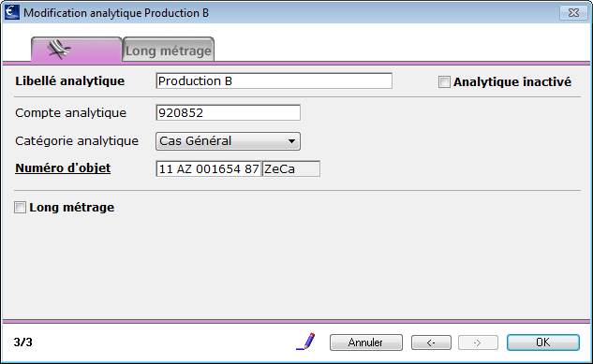Enable the Analytique inactivé checkbox
Viewport: 593px width, 364px height.
(x=444, y=82)
